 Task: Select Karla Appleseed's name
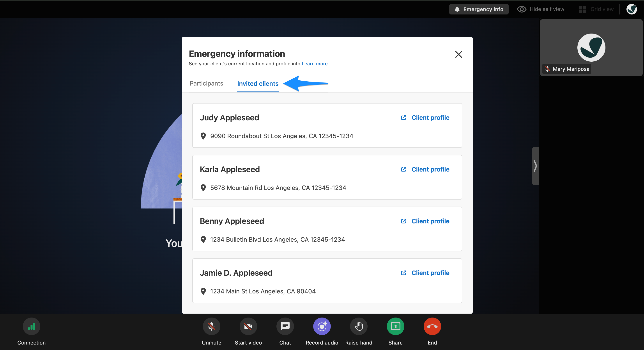click(230, 170)
